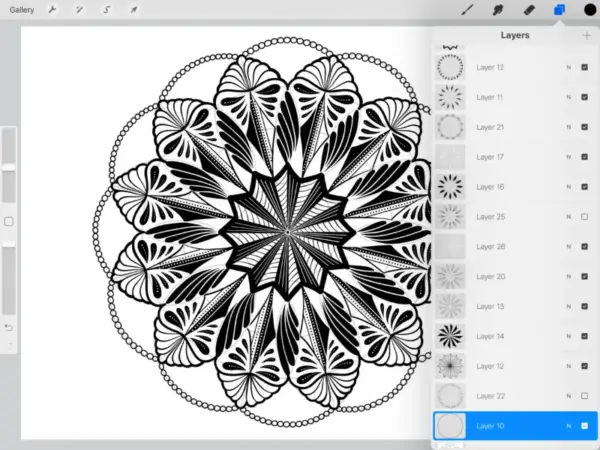Screen dimensions: 600x450
Task: Uncheck visibility of Layer 16
Action: point(584,187)
